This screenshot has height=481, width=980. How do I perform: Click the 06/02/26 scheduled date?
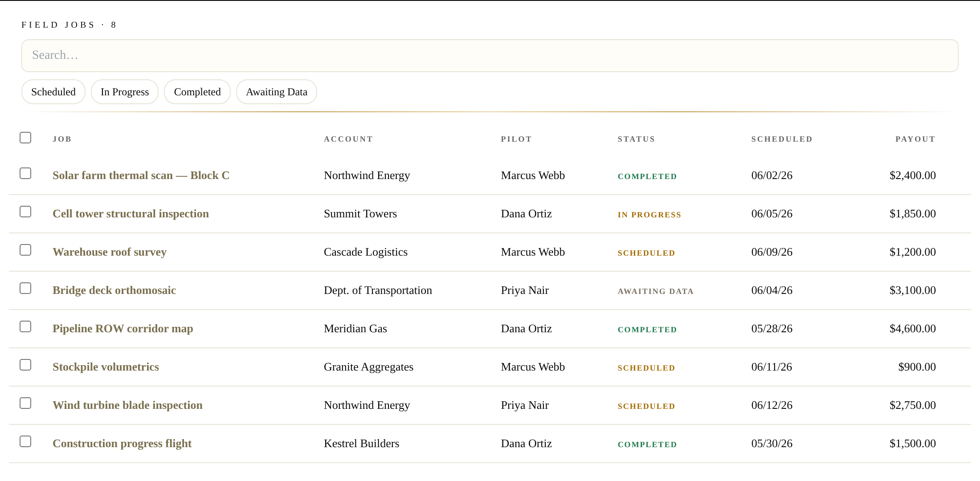(x=772, y=175)
